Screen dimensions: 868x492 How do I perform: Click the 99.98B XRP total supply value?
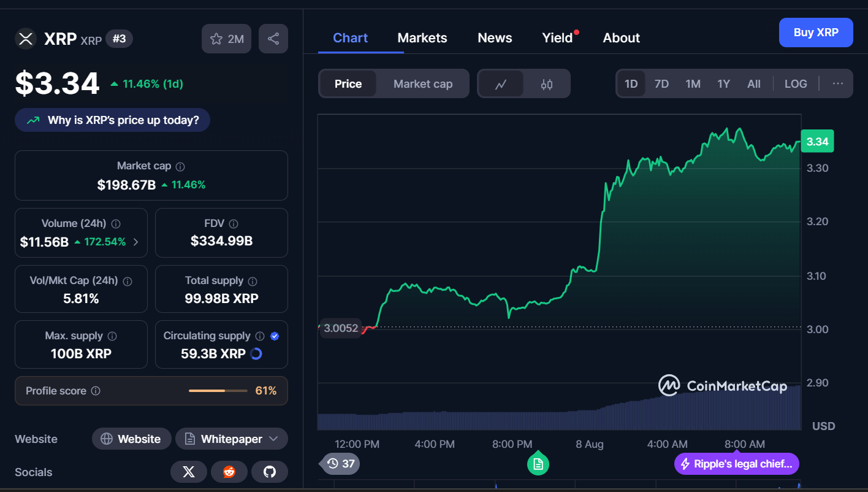(221, 299)
